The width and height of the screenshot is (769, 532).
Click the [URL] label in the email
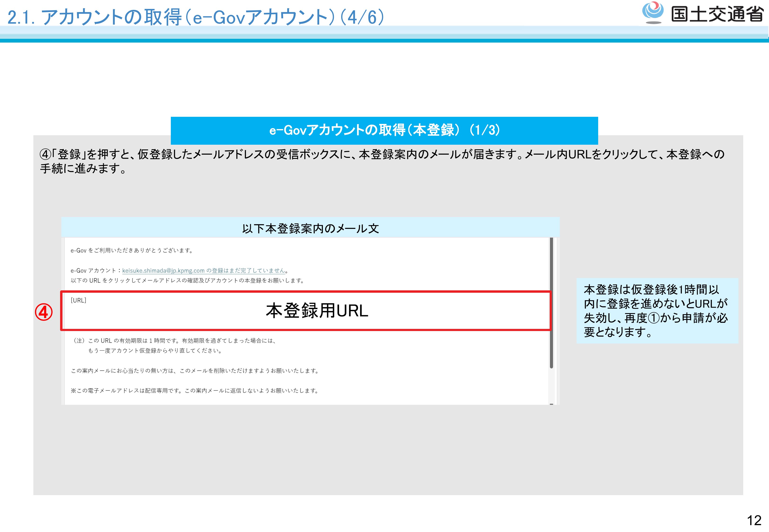click(78, 300)
